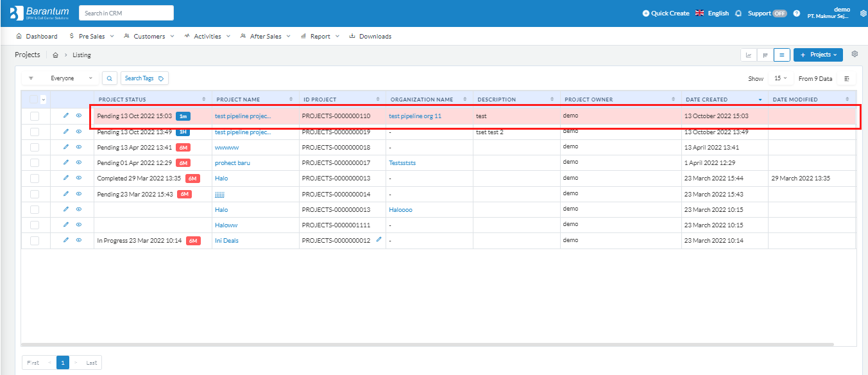Expand the Customers menu

[149, 37]
